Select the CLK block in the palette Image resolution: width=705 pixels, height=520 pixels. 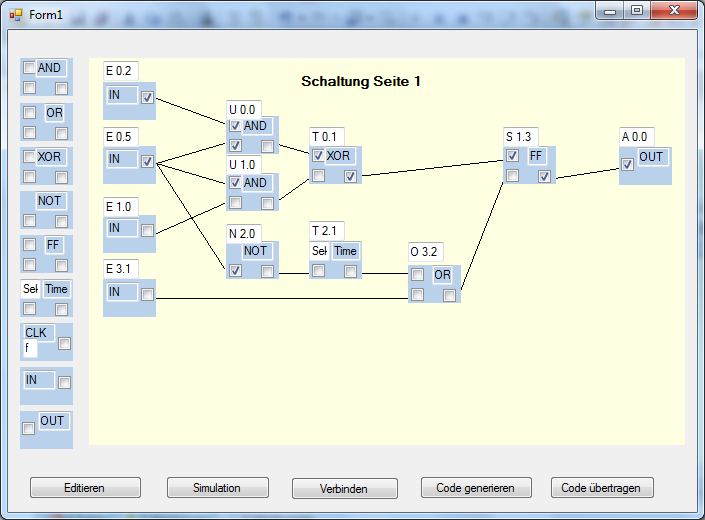(38, 333)
